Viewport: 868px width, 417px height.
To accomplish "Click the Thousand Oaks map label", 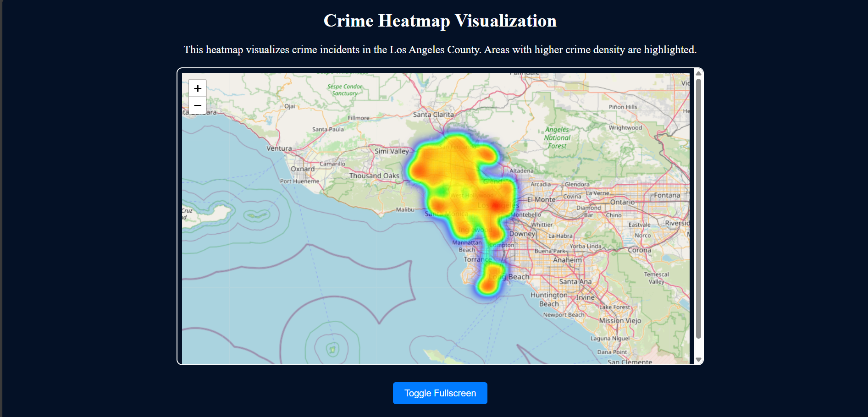I will [x=373, y=176].
